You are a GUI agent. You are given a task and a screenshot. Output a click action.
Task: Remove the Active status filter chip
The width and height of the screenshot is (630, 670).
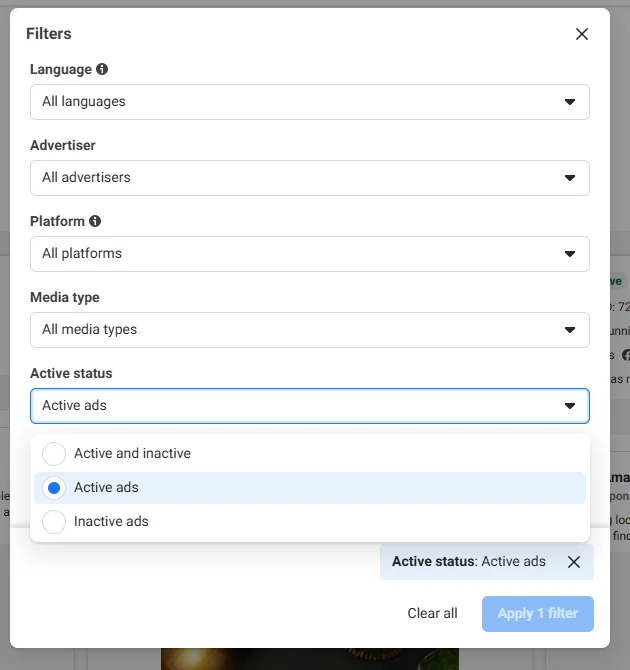(x=574, y=562)
